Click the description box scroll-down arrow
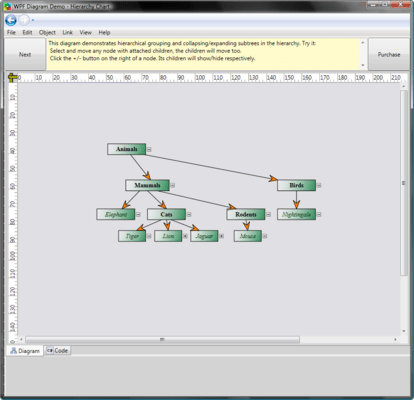The image size is (414, 400). pyautogui.click(x=363, y=65)
